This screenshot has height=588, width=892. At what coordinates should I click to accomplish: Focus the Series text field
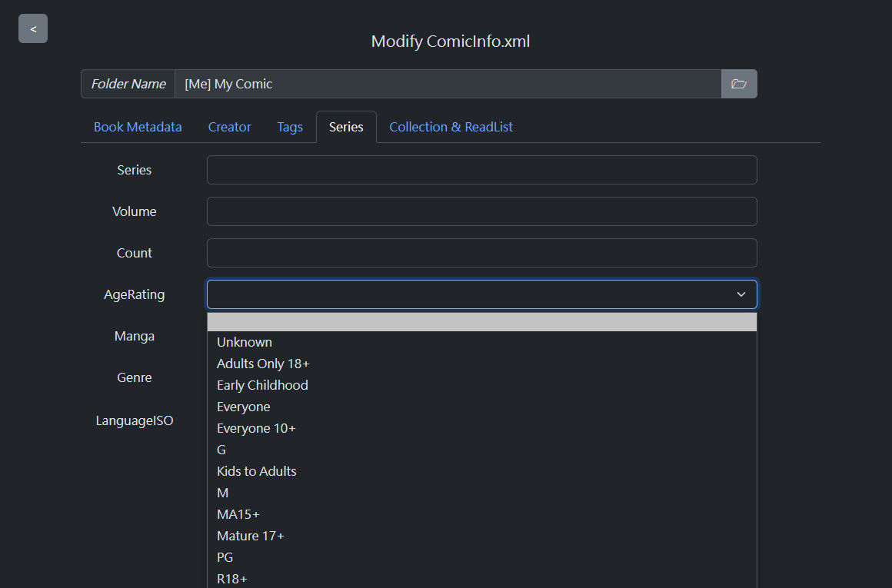(x=482, y=169)
